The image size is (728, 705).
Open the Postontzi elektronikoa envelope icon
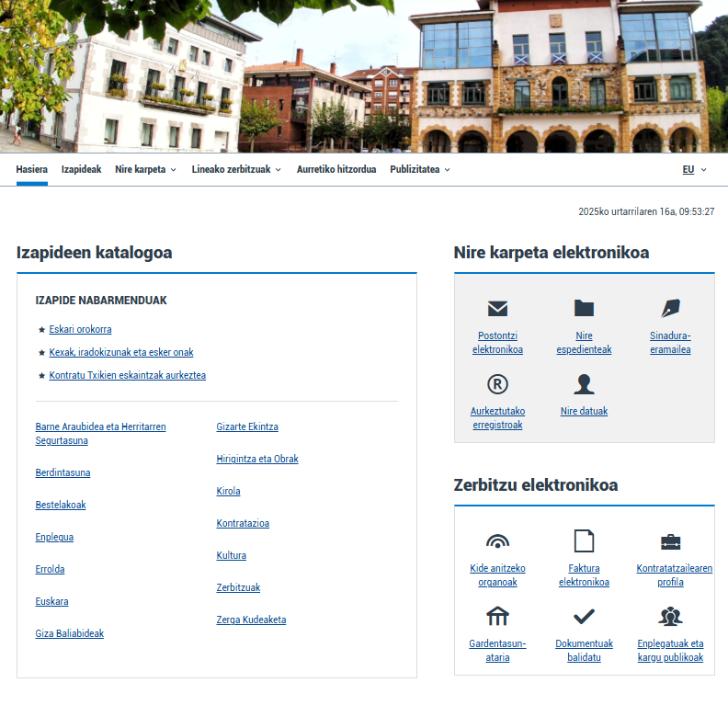pyautogui.click(x=497, y=309)
